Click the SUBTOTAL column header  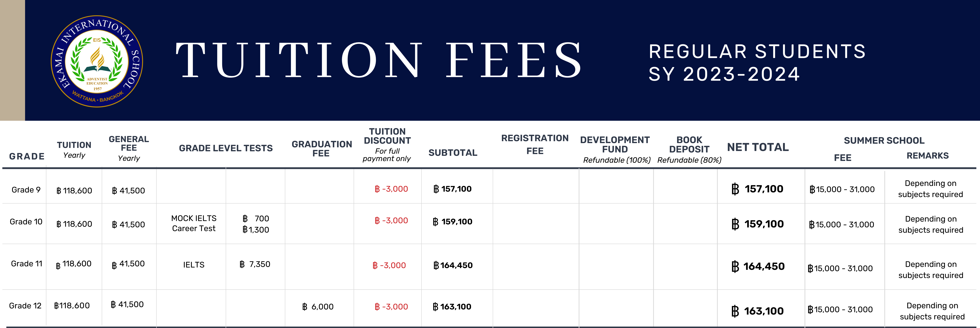[453, 153]
